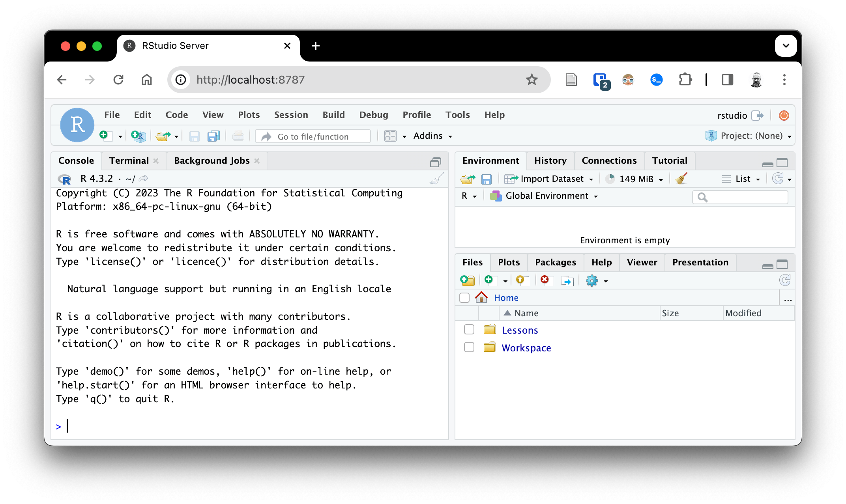Save the workspace with the disk icon

487,179
